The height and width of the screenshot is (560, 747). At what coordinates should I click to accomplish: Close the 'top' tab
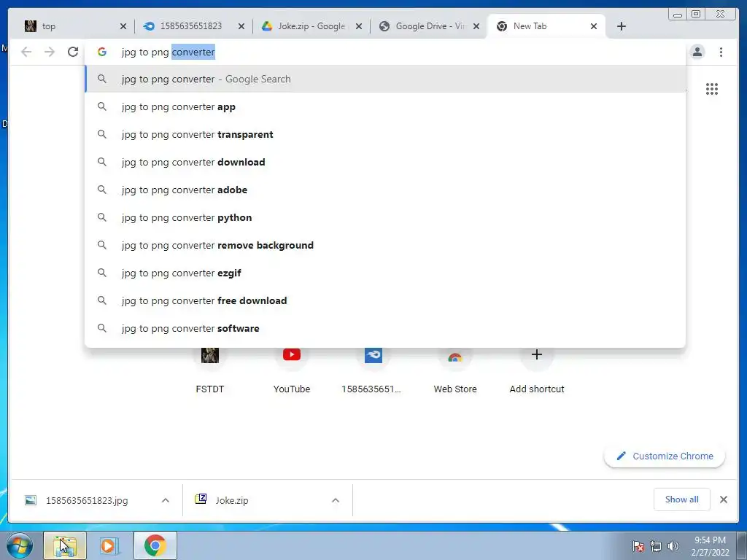point(123,26)
